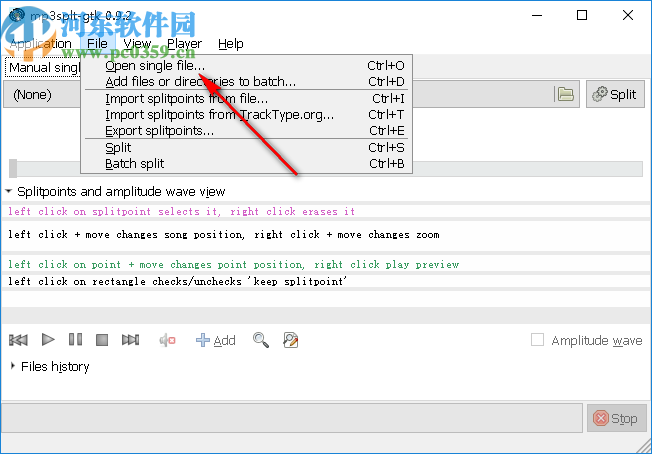Click the edit note pencil icon
This screenshot has width=652, height=454.
pyautogui.click(x=291, y=340)
